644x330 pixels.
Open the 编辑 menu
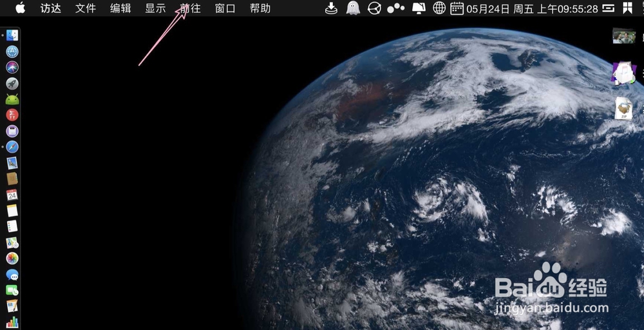pos(120,8)
